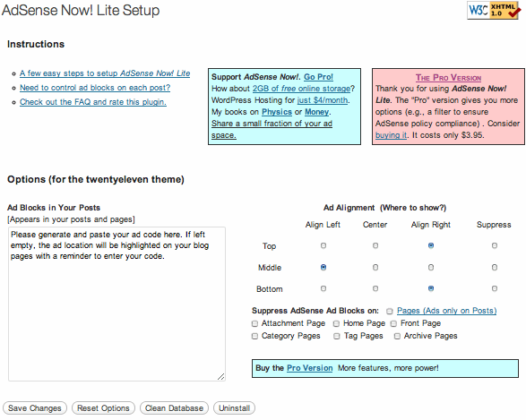
Task: Grab the text area resize handle
Action: tap(220, 377)
